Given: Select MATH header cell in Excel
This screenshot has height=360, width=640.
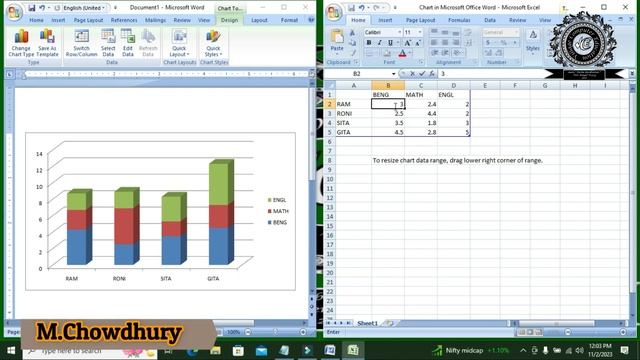Looking at the screenshot, I should click(x=421, y=95).
